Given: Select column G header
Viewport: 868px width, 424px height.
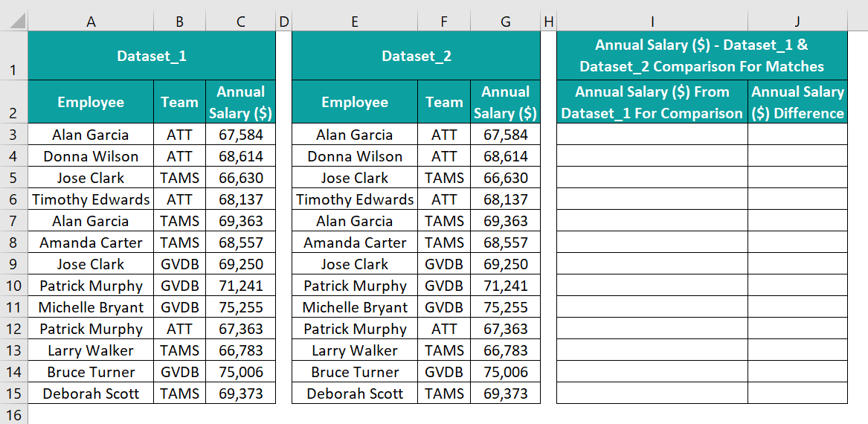Looking at the screenshot, I should tap(505, 22).
